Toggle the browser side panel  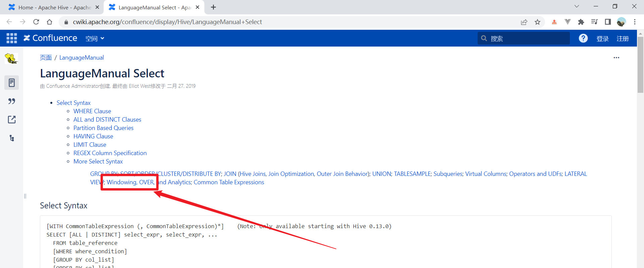[x=608, y=22]
